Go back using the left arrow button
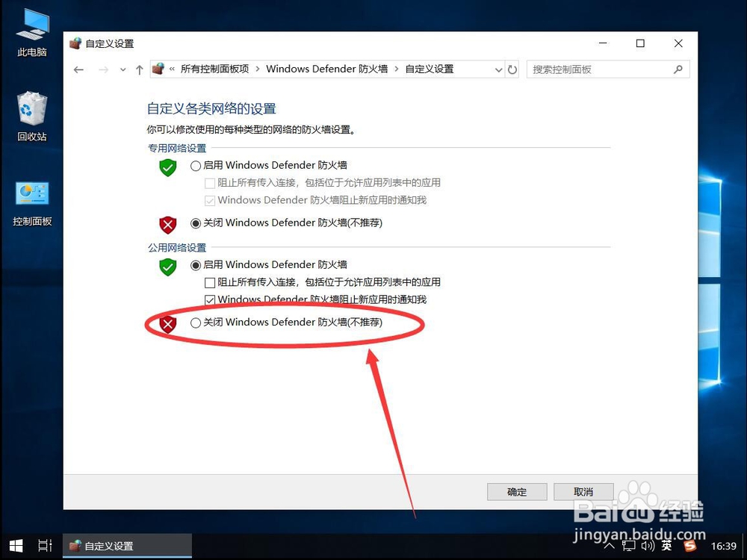This screenshot has width=747, height=560. 78,69
